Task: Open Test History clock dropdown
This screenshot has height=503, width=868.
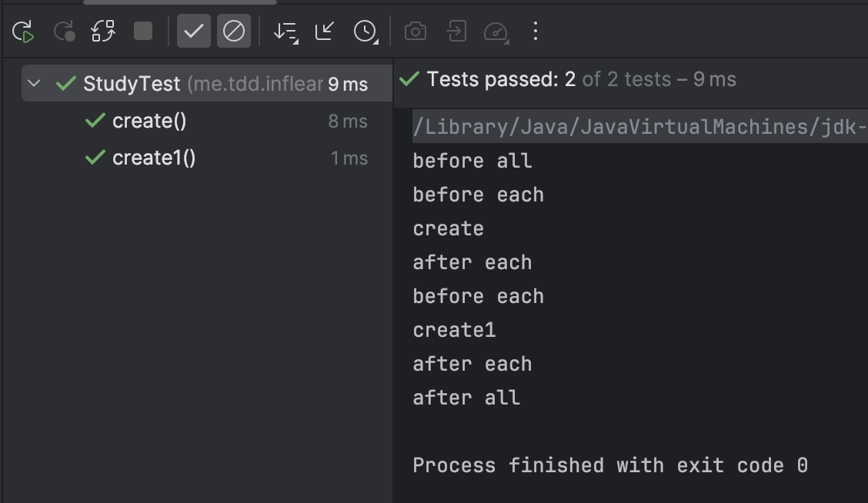Action: 365,32
